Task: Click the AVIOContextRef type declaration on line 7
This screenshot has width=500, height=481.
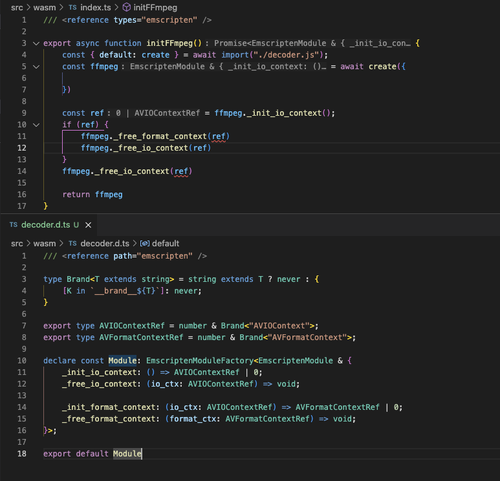Action: (132, 326)
